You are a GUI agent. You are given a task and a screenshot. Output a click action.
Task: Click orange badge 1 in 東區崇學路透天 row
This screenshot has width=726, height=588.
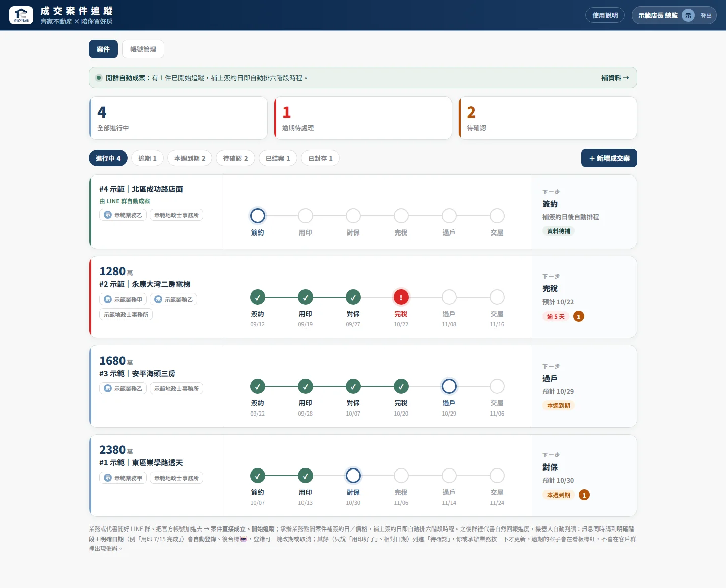click(584, 495)
